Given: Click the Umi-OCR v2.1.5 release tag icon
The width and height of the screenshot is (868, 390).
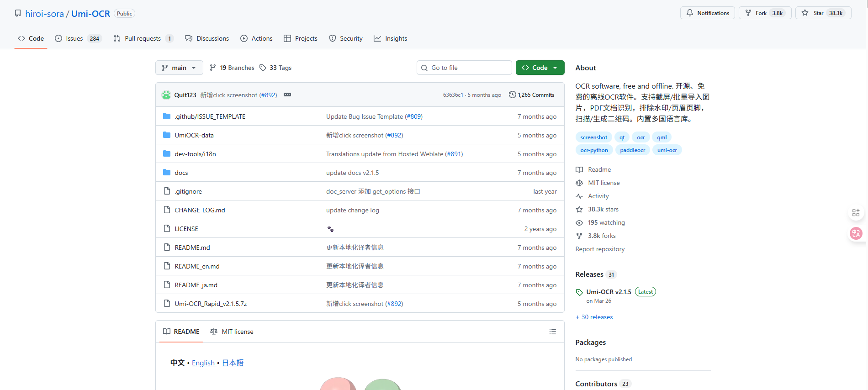Looking at the screenshot, I should [579, 292].
